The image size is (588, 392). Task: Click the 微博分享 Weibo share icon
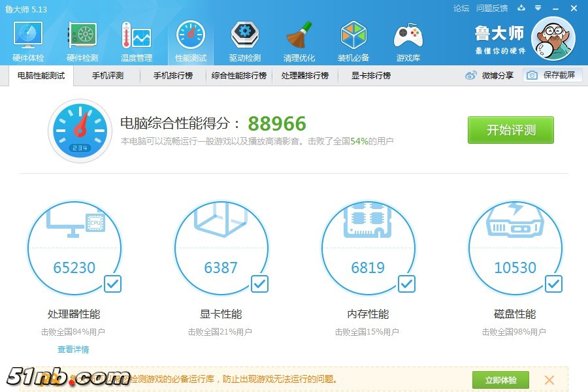472,76
